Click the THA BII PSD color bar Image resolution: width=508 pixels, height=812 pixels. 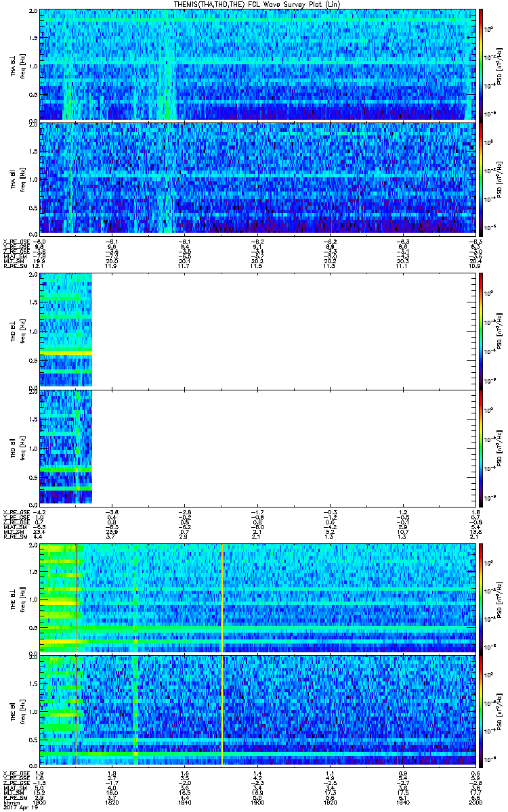481,179
